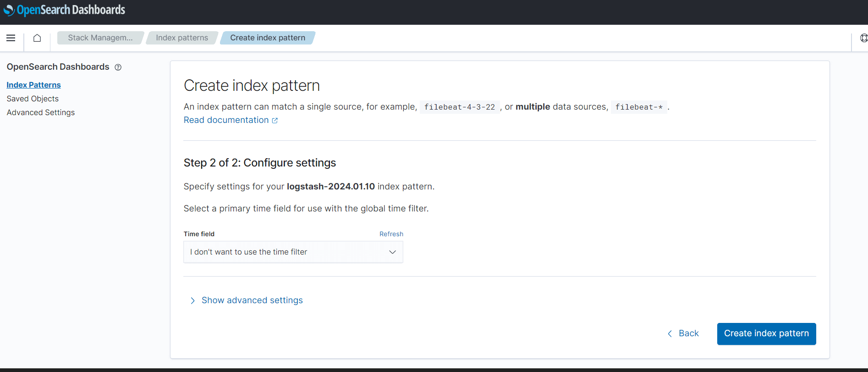Viewport: 868px width, 372px height.
Task: Open the Time field dropdown
Action: 293,252
